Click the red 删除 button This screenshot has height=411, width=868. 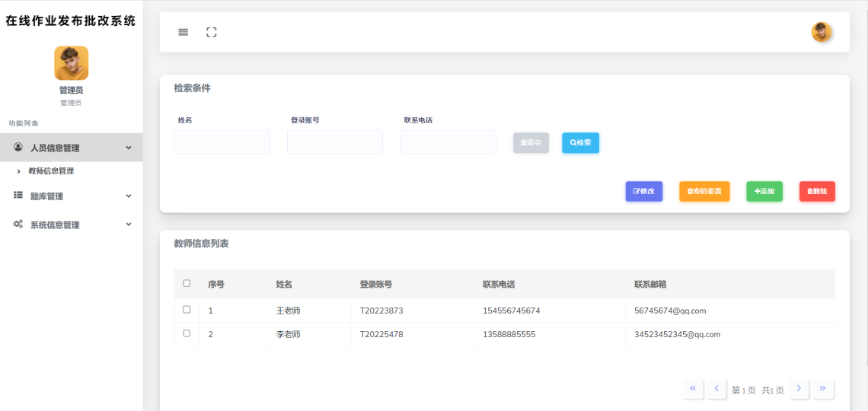click(x=817, y=191)
